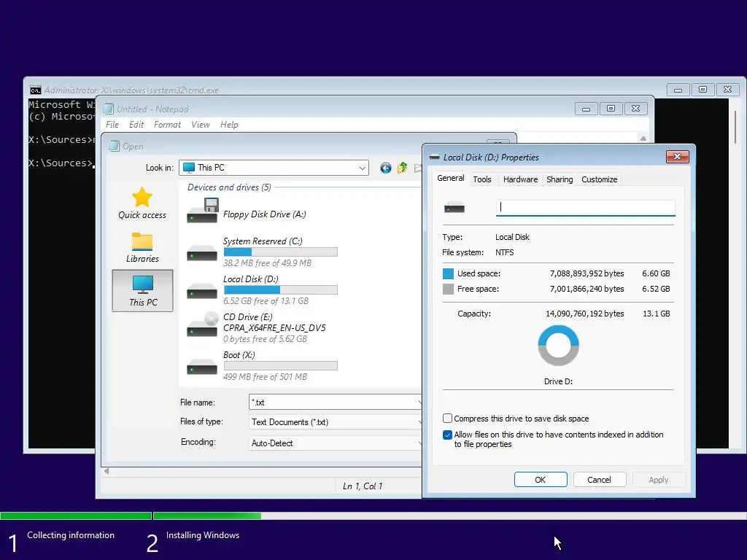Click "Collecting information" step text
747x560 pixels.
click(71, 535)
